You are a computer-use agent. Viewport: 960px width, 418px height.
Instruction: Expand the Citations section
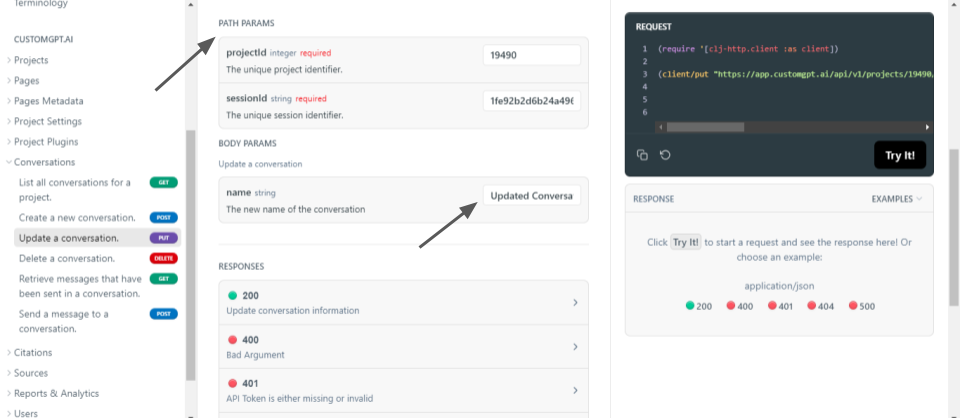pyautogui.click(x=33, y=353)
